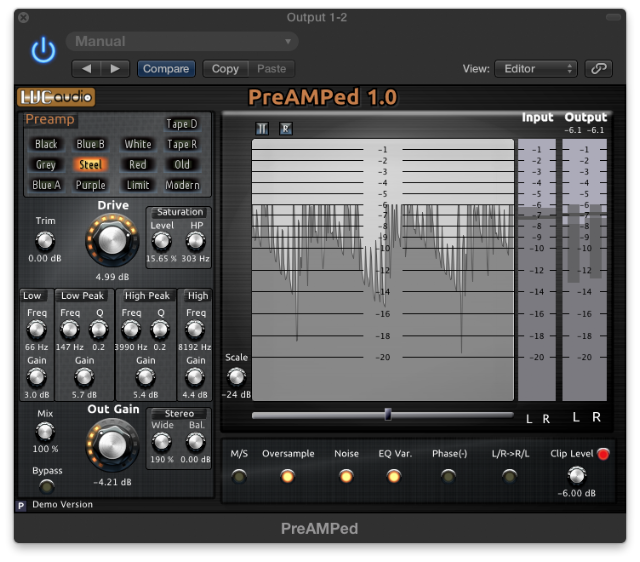The height and width of the screenshot is (562, 640).
Task: Click the Saturation Level knob
Action: coord(161,241)
